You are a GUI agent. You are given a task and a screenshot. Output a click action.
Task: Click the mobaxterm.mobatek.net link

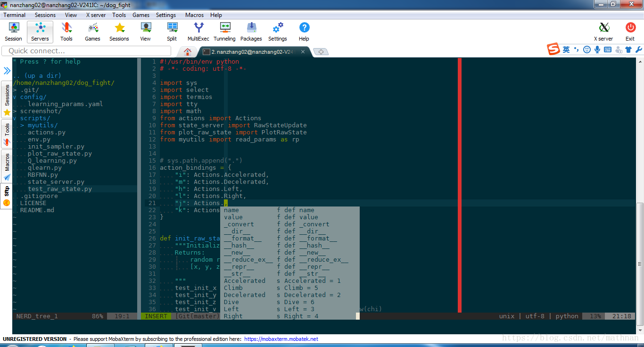(281, 339)
